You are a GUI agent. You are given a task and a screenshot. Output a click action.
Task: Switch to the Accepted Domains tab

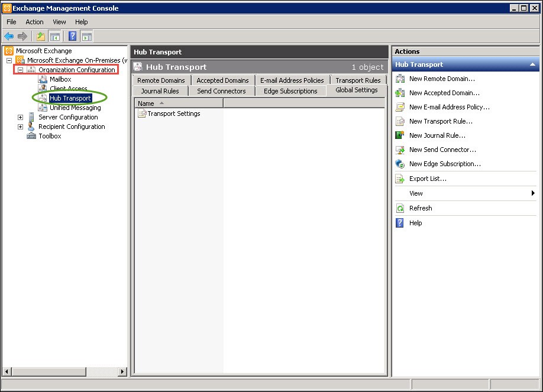(x=222, y=80)
